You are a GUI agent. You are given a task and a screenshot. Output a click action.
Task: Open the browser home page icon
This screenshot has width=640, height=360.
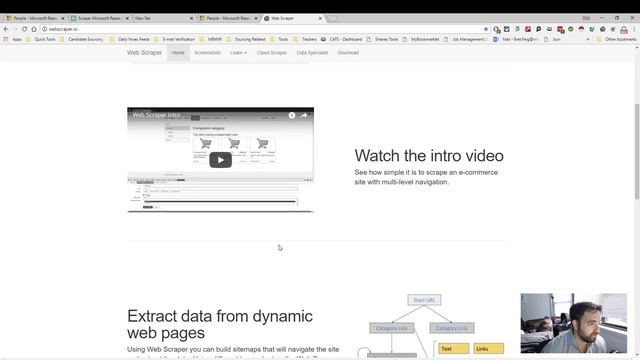(34, 29)
